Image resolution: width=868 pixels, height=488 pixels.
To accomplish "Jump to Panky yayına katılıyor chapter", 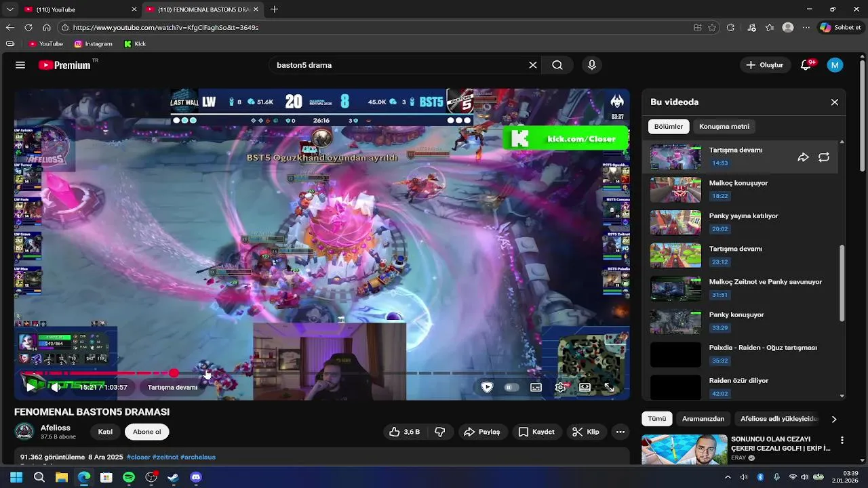I will 740,223.
